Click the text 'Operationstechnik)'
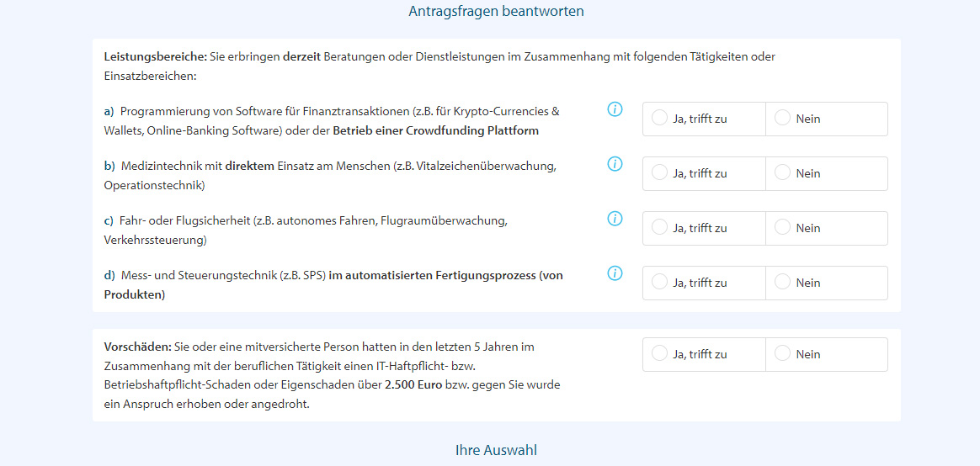This screenshot has height=466, width=980. (154, 186)
